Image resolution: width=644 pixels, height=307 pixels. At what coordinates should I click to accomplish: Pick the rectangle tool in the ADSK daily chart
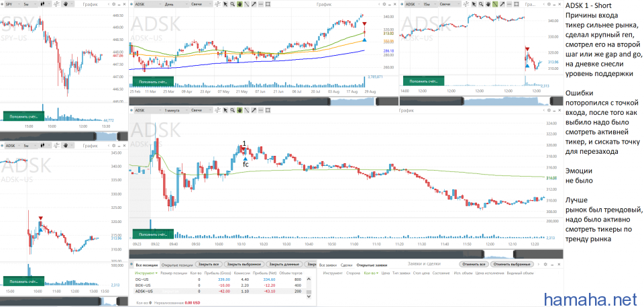(x=268, y=4)
